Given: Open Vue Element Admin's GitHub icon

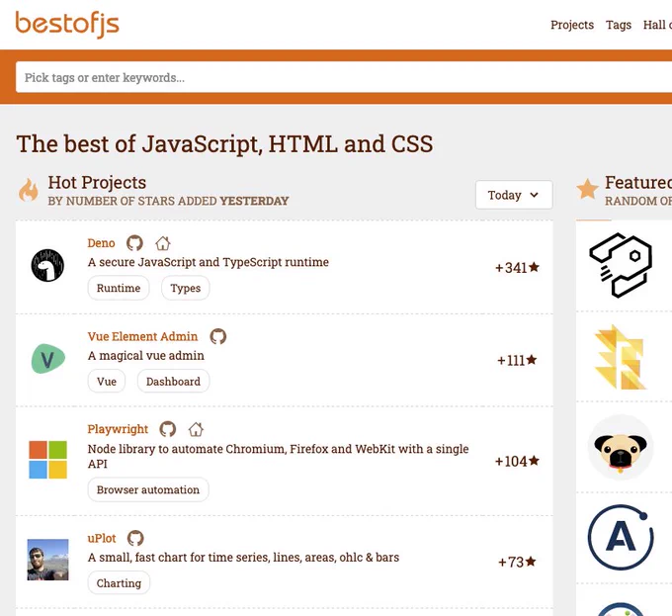Looking at the screenshot, I should (218, 336).
